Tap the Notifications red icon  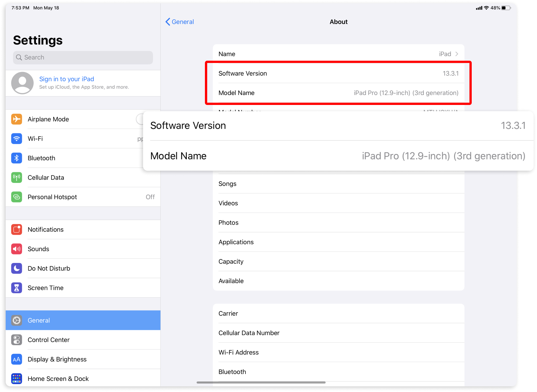(x=17, y=229)
